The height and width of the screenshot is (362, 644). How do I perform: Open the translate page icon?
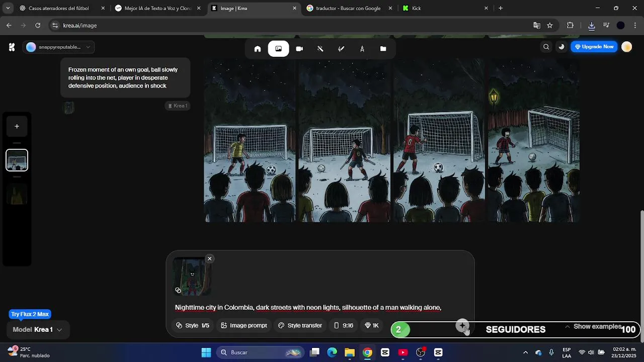click(x=537, y=25)
